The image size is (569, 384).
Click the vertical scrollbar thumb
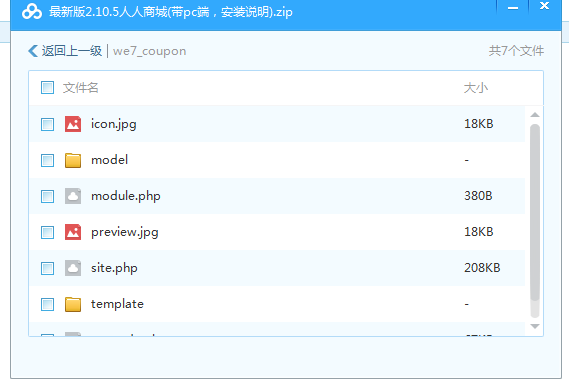pos(535,212)
